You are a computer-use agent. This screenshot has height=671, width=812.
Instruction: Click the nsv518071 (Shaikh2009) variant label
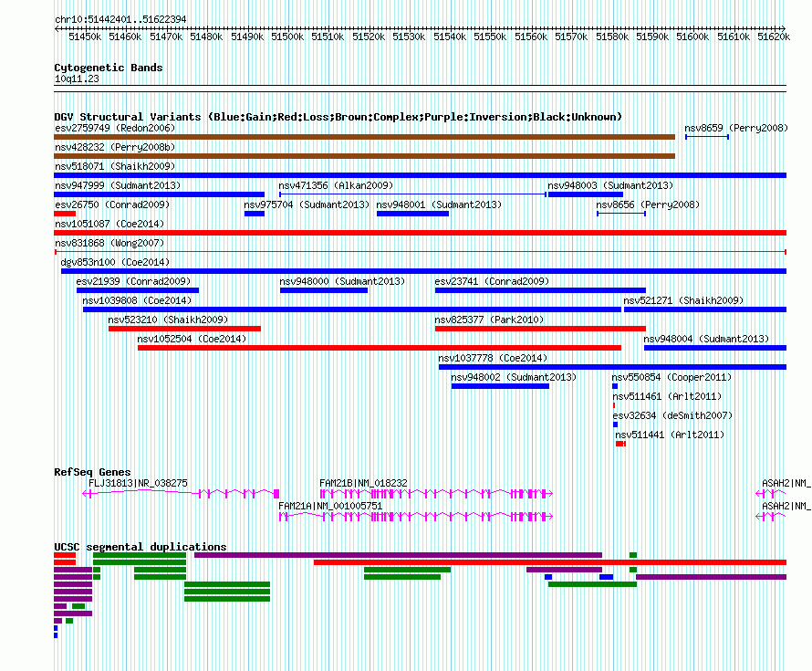click(x=115, y=166)
